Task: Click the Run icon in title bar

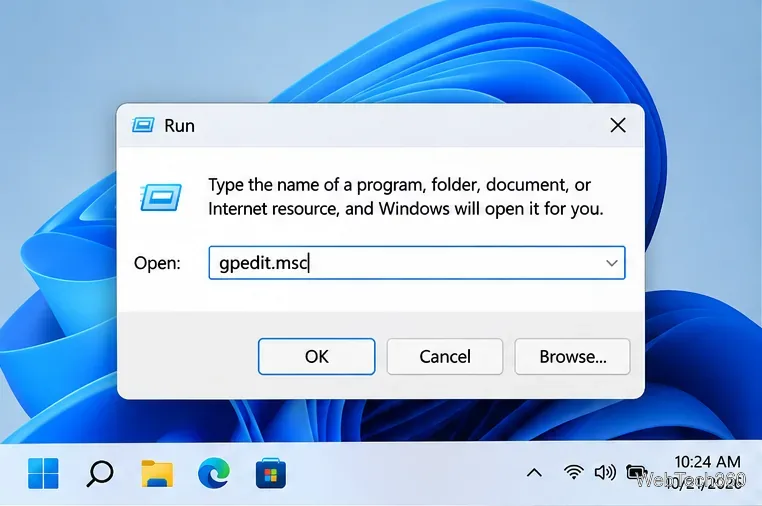Action: tap(143, 125)
